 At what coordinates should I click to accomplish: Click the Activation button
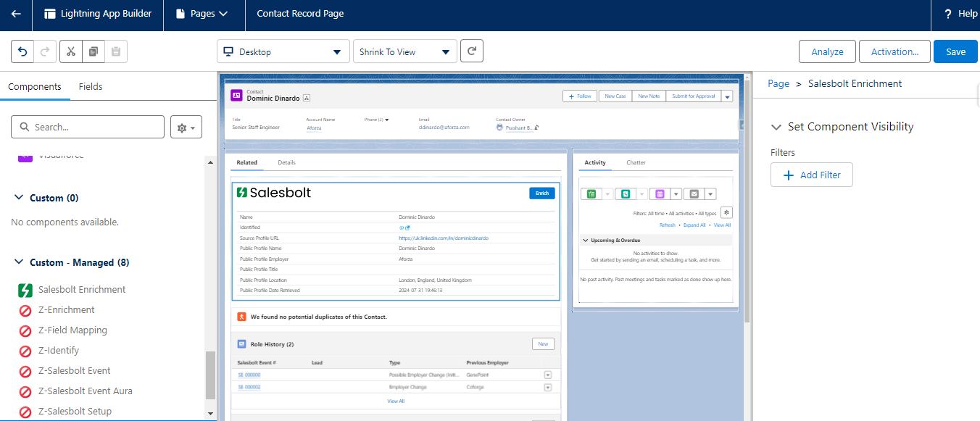click(x=894, y=51)
